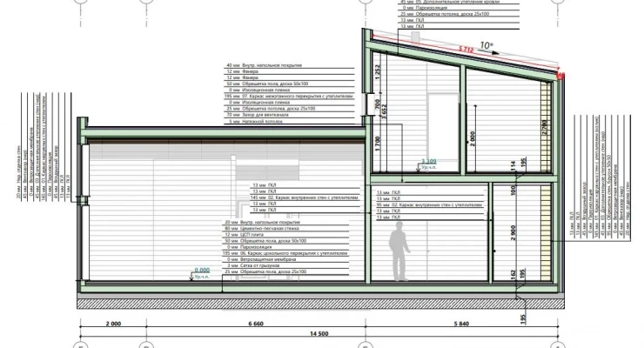
Task: Click the human silhouette scale figure
Action: pos(399,251)
